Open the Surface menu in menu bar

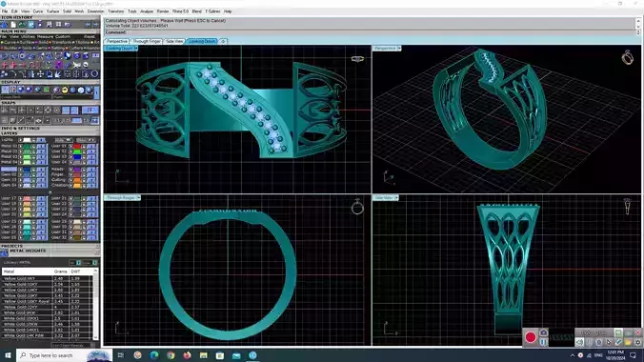coord(52,11)
